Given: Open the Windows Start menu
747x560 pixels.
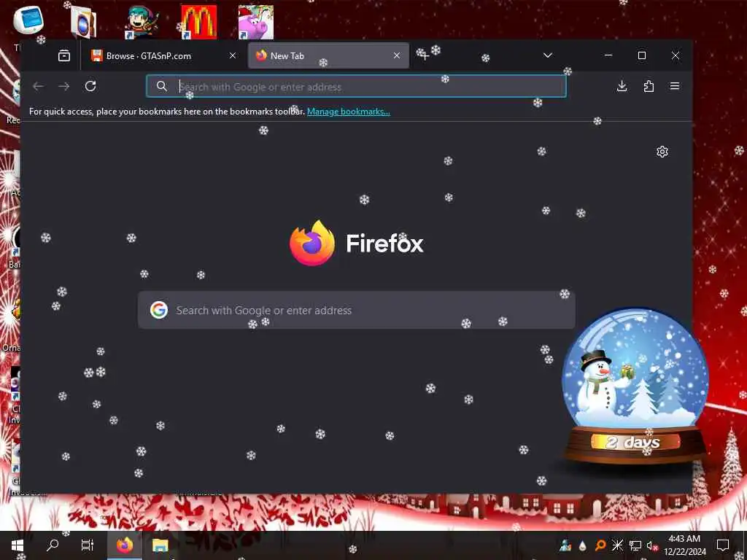Looking at the screenshot, I should coord(18,545).
